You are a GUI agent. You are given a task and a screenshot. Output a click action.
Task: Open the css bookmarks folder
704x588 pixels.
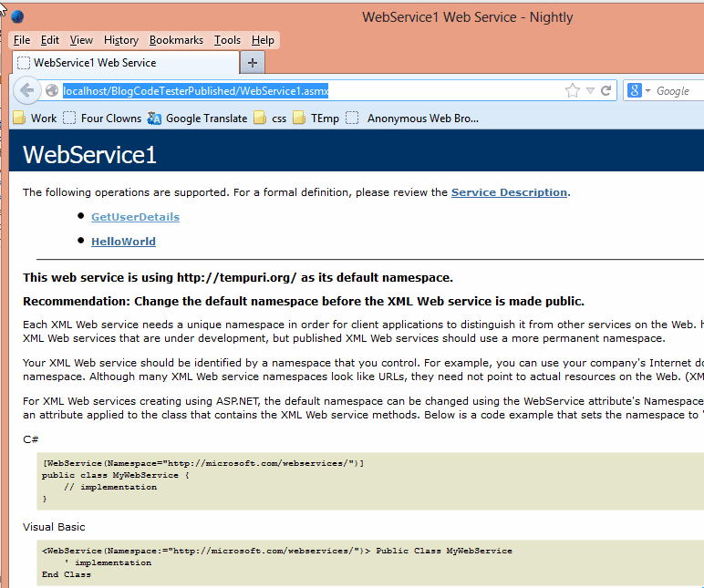270,118
